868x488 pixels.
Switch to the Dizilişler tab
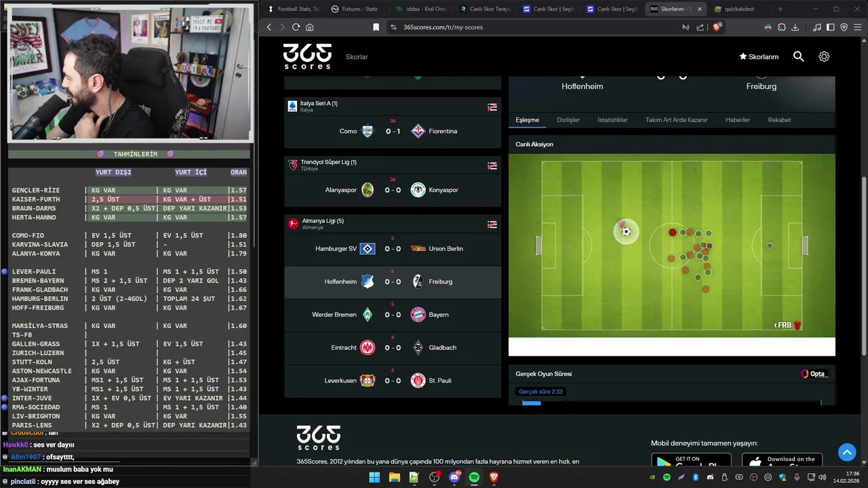(x=568, y=120)
